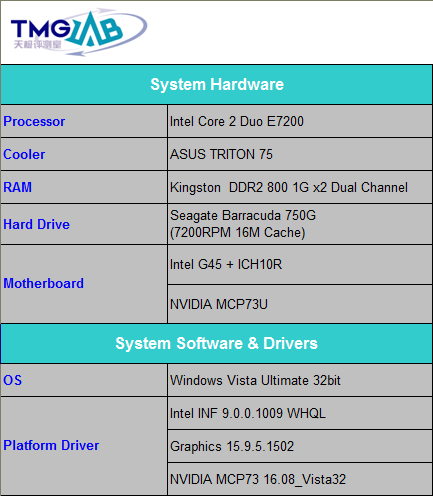Click the RAM label
Image resolution: width=433 pixels, height=496 pixels.
coord(17,187)
